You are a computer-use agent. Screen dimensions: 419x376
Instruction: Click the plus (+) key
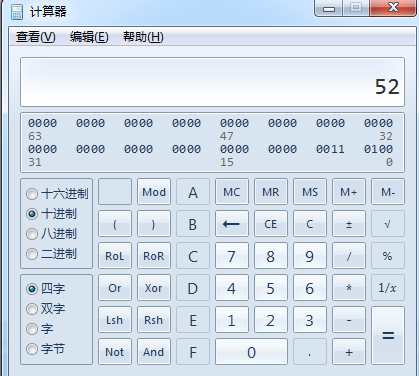(349, 352)
